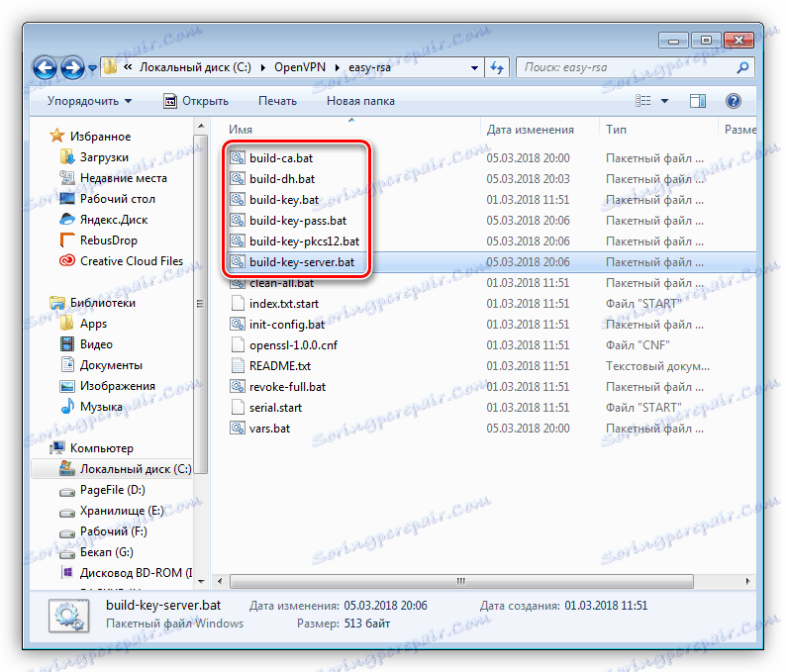Viewport: 786px width, 672px height.
Task: Click the search magnifier icon
Action: click(x=742, y=67)
